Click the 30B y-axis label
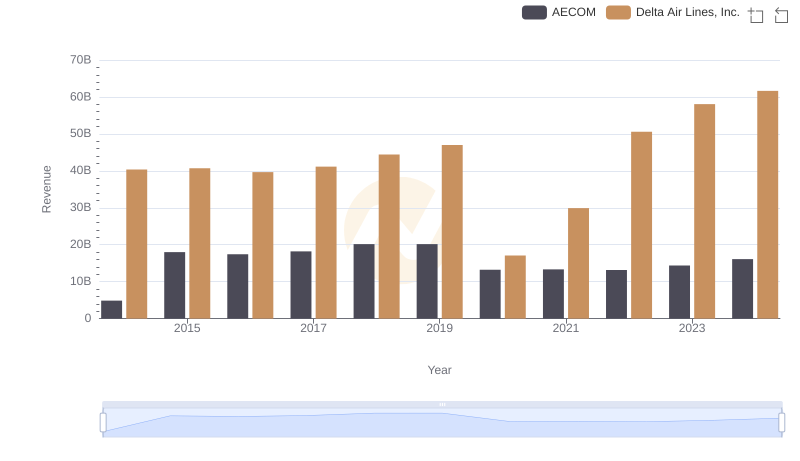 [x=81, y=208]
